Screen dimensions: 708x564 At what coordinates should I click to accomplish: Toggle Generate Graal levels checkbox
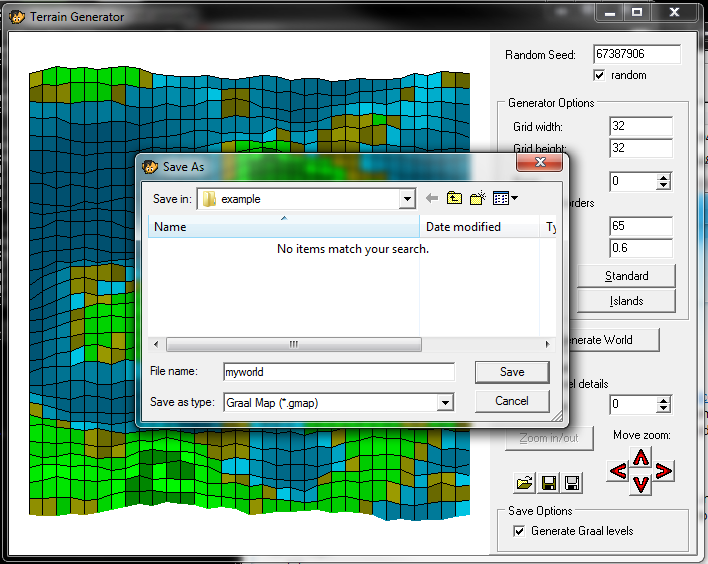[518, 531]
